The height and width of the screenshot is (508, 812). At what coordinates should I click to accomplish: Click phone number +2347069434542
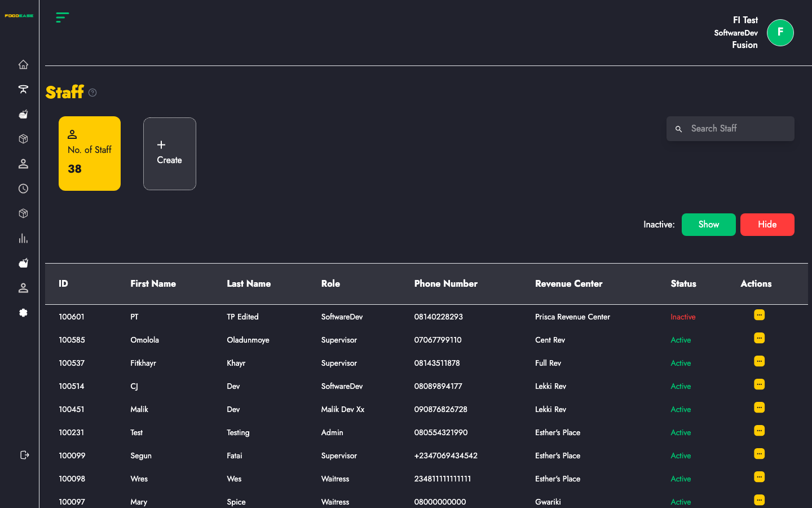coord(446,456)
